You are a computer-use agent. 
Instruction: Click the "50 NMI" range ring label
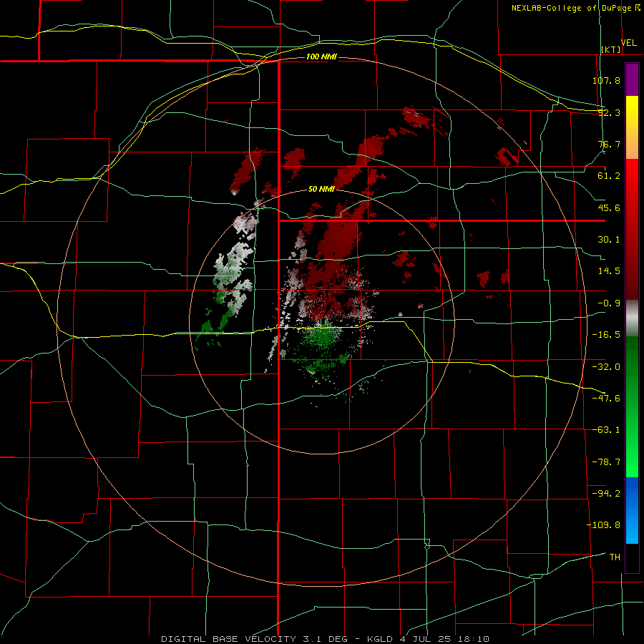tap(321, 190)
